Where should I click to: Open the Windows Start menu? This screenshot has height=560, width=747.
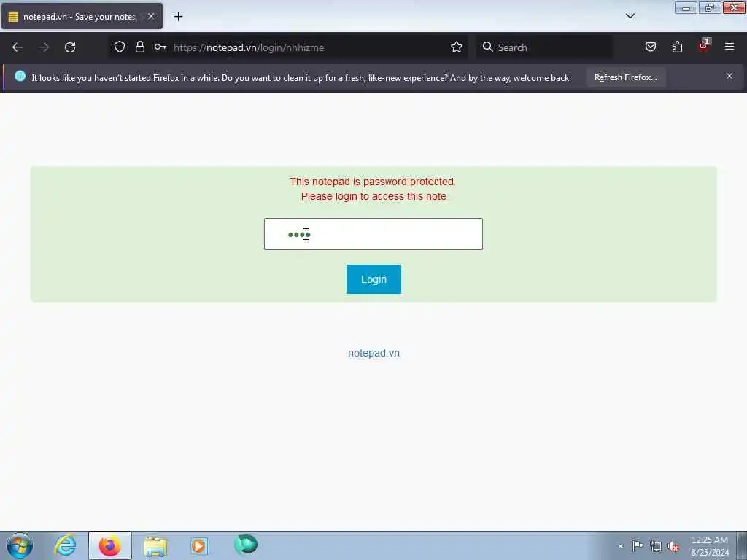(x=20, y=545)
